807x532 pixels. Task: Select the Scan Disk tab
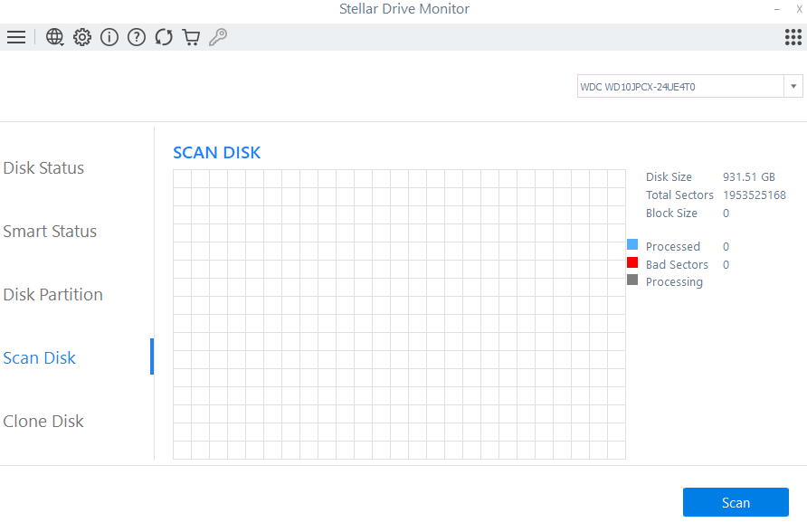40,357
